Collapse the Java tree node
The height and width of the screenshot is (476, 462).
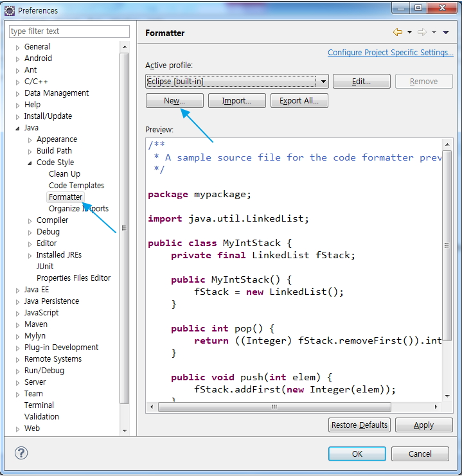pyautogui.click(x=17, y=128)
